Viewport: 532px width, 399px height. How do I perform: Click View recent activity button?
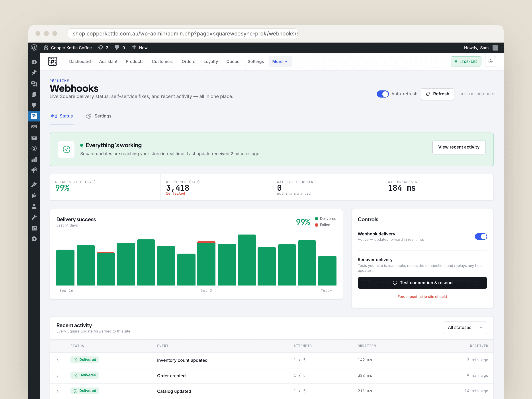[x=459, y=147]
